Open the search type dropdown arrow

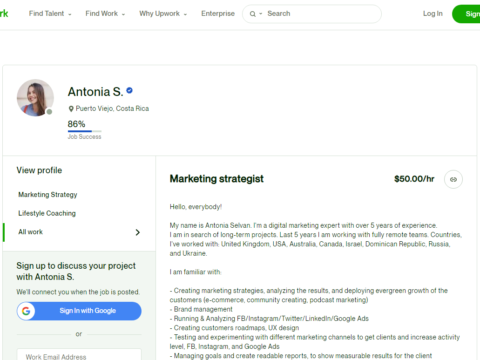coord(261,14)
